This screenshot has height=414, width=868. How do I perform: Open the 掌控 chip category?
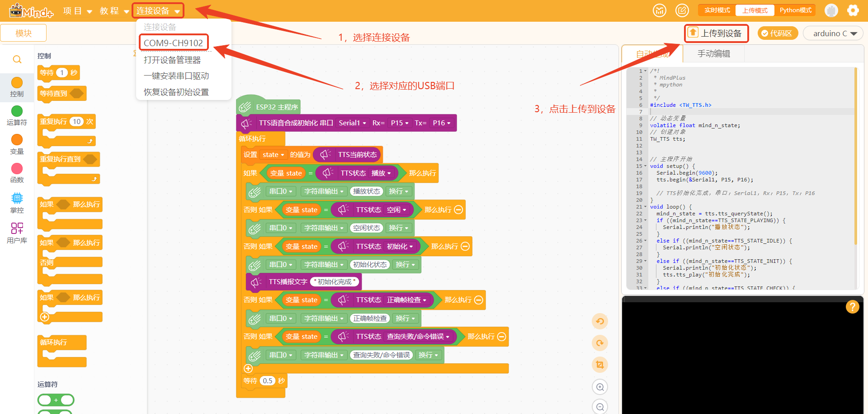[17, 198]
